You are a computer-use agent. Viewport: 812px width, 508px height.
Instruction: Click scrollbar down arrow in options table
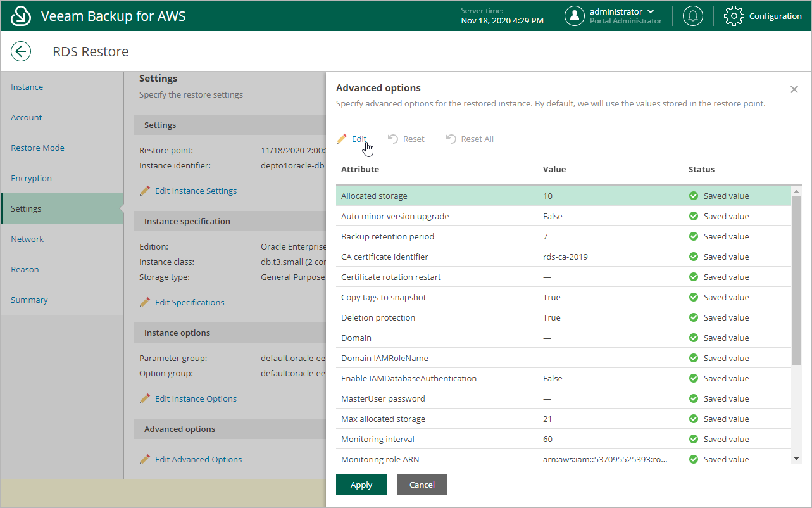pos(796,459)
